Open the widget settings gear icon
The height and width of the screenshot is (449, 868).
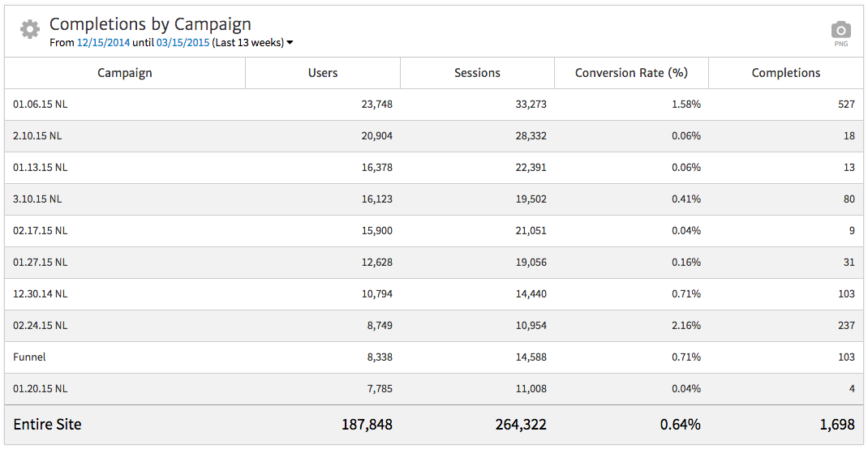pyautogui.click(x=30, y=30)
